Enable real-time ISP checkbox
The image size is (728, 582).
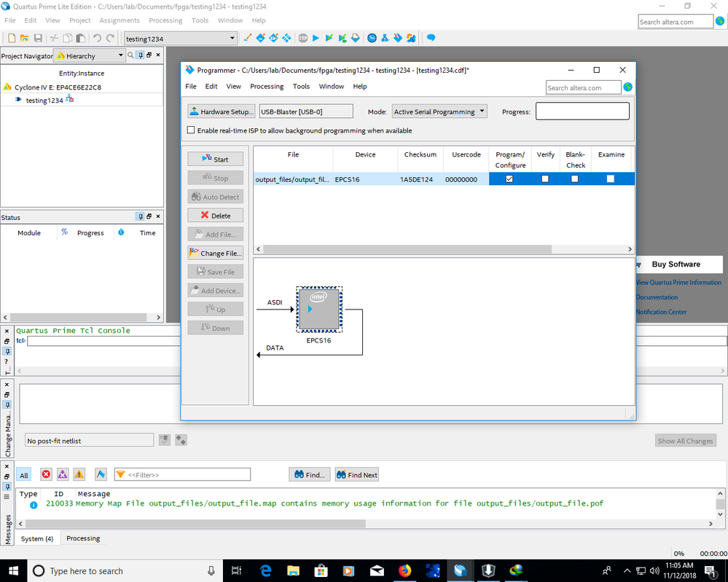pyautogui.click(x=191, y=130)
